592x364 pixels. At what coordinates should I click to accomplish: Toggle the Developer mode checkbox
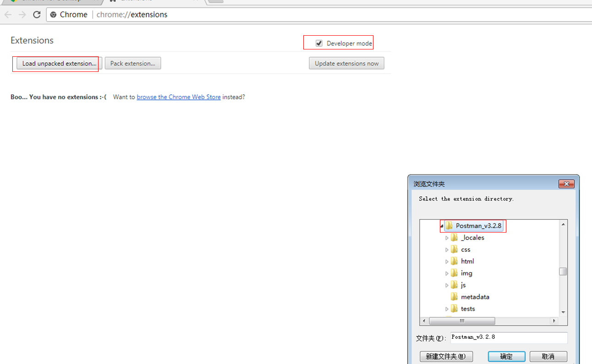point(319,43)
